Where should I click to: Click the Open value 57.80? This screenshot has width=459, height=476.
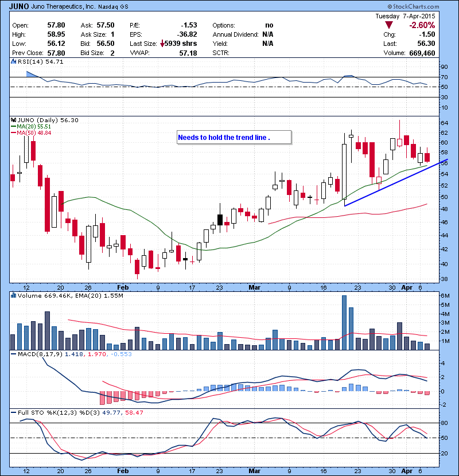[x=56, y=25]
